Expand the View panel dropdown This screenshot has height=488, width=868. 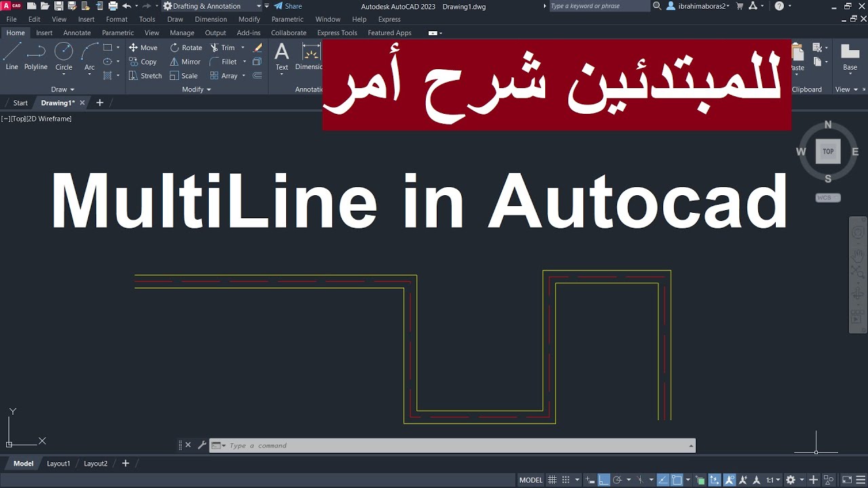[x=846, y=89]
